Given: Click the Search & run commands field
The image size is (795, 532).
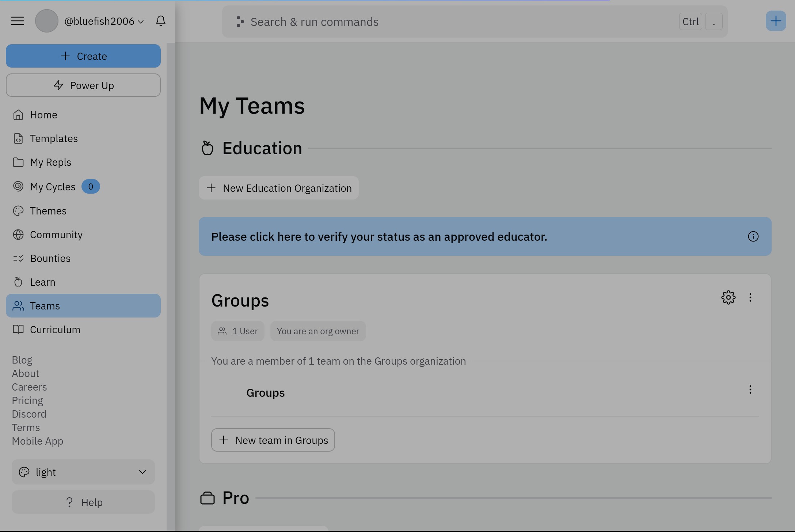Looking at the screenshot, I should [x=453, y=22].
